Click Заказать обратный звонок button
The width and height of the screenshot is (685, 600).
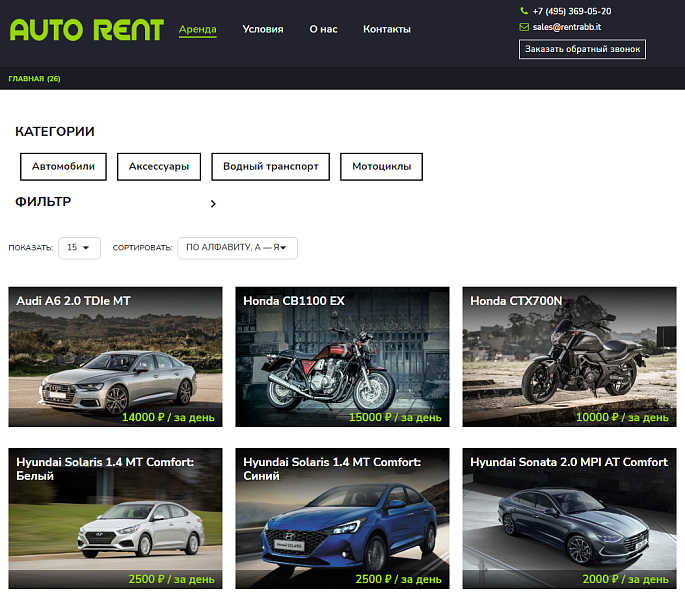point(582,49)
